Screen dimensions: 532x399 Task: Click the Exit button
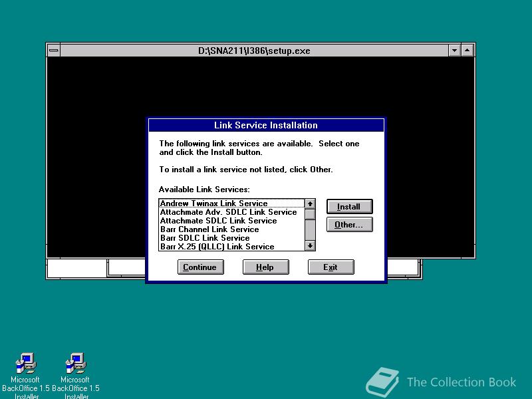tap(331, 267)
